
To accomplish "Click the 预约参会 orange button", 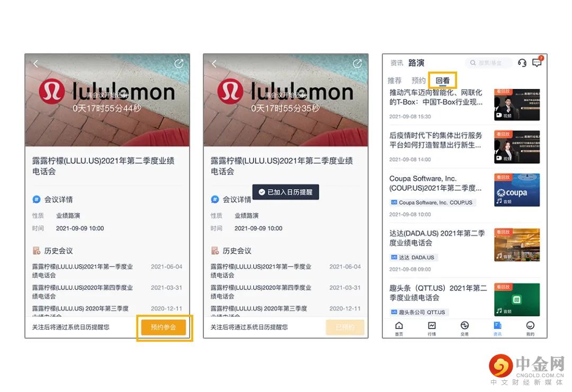I will coord(164,327).
